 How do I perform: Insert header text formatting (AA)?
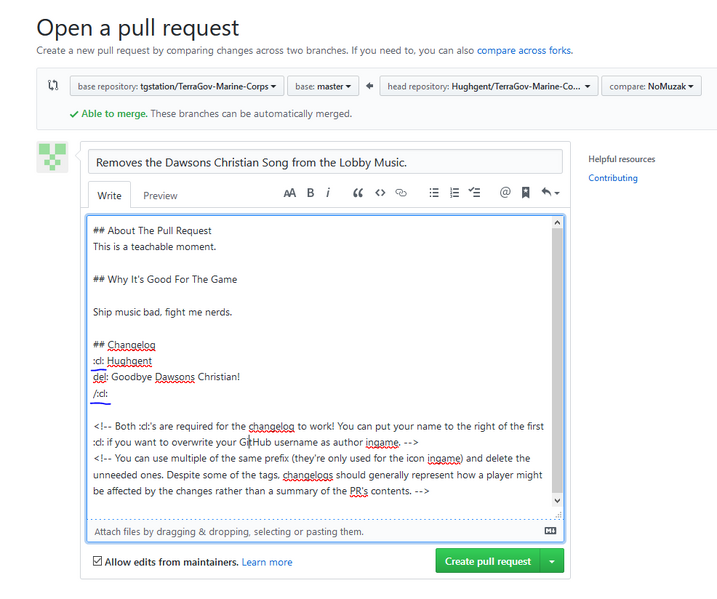(289, 193)
